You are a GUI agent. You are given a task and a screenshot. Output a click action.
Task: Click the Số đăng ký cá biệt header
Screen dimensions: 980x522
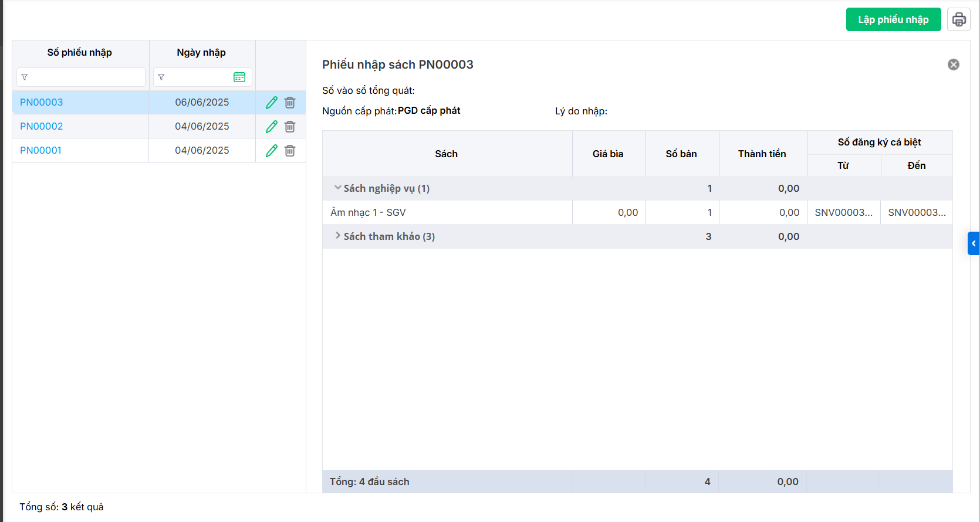coord(880,142)
